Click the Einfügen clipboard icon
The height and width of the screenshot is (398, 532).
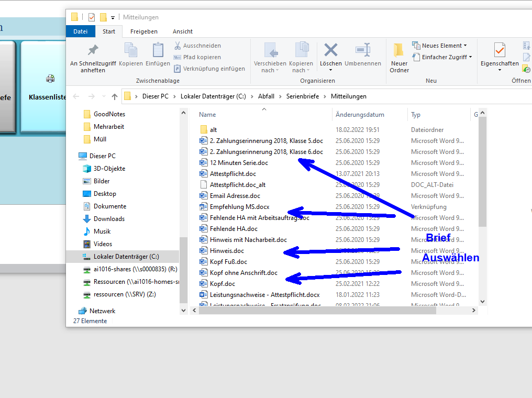pos(158,51)
